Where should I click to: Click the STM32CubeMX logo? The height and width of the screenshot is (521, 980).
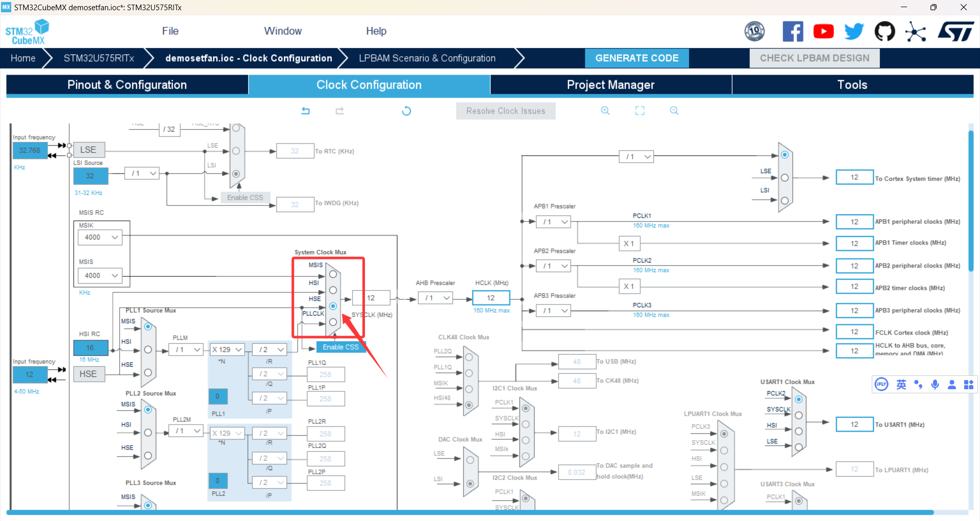tap(28, 32)
